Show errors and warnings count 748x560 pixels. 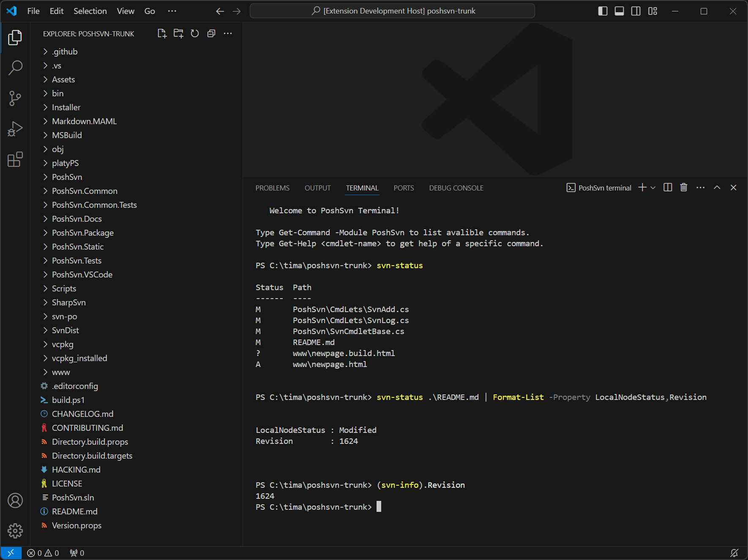(x=43, y=553)
